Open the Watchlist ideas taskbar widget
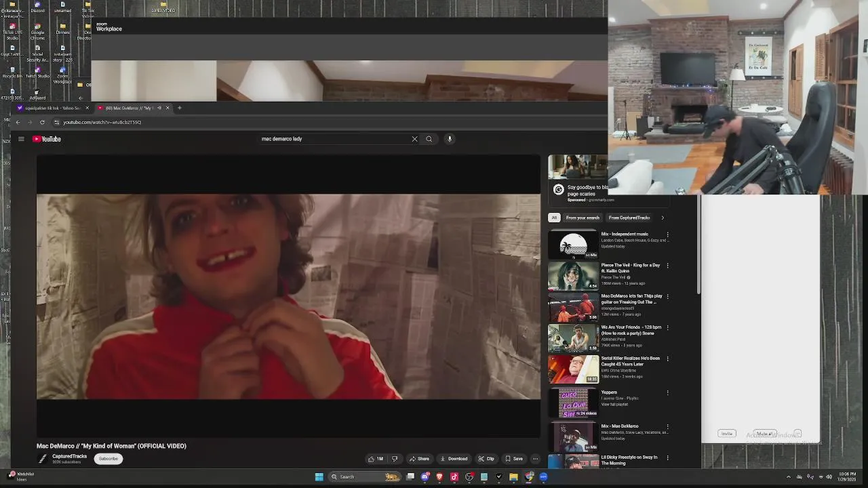The width and height of the screenshot is (868, 488). pyautogui.click(x=22, y=476)
